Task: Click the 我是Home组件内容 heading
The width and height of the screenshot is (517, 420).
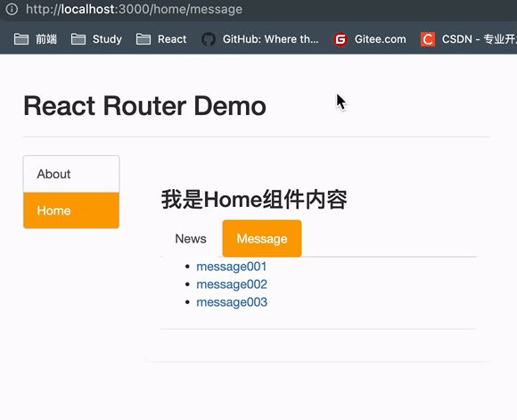Action: [x=254, y=200]
